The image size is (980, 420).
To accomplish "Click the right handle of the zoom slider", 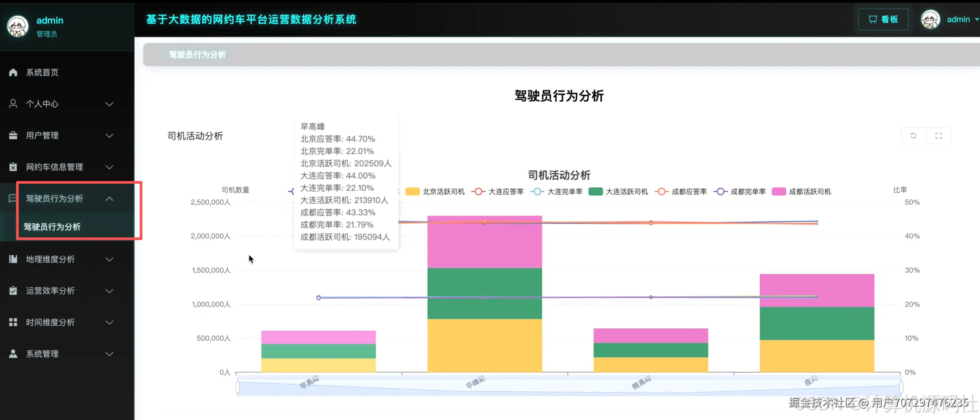I will point(901,387).
